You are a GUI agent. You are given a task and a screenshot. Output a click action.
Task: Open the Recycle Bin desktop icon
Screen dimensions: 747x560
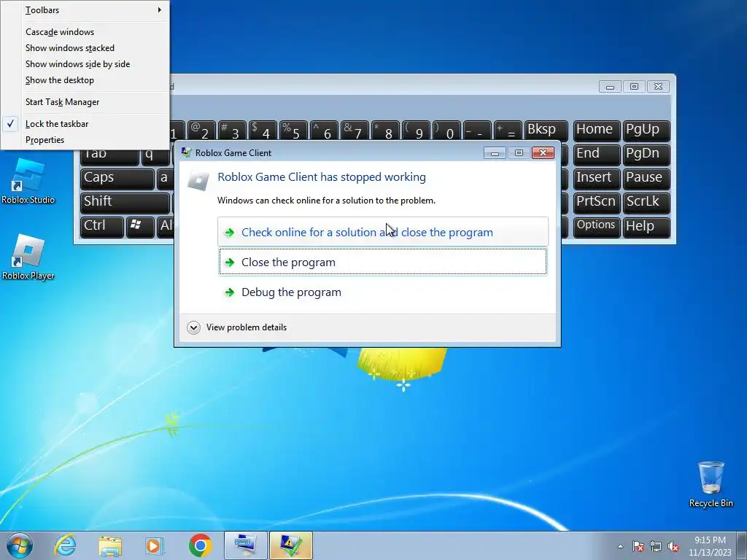pyautogui.click(x=711, y=484)
